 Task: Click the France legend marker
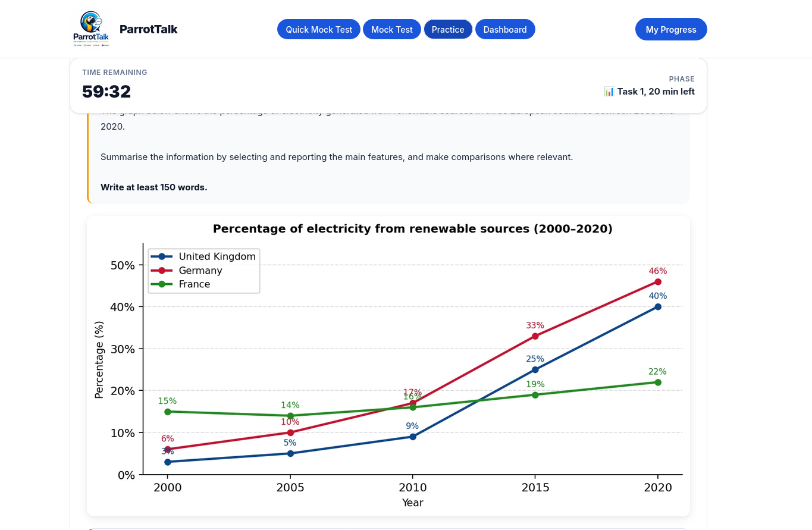(x=162, y=284)
